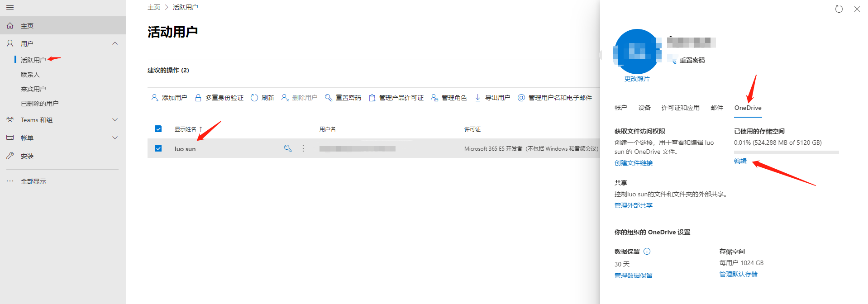868x304 pixels.
Task: Click the refresh icon in details panel
Action: click(x=839, y=9)
